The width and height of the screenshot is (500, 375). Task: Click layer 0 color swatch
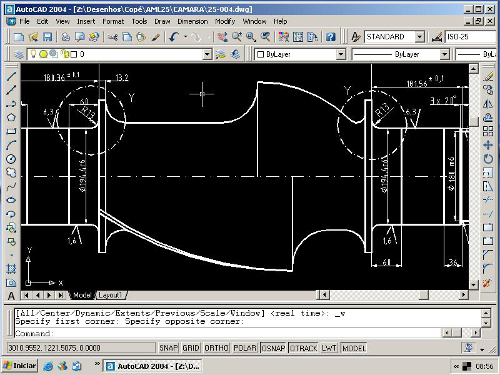click(x=74, y=54)
